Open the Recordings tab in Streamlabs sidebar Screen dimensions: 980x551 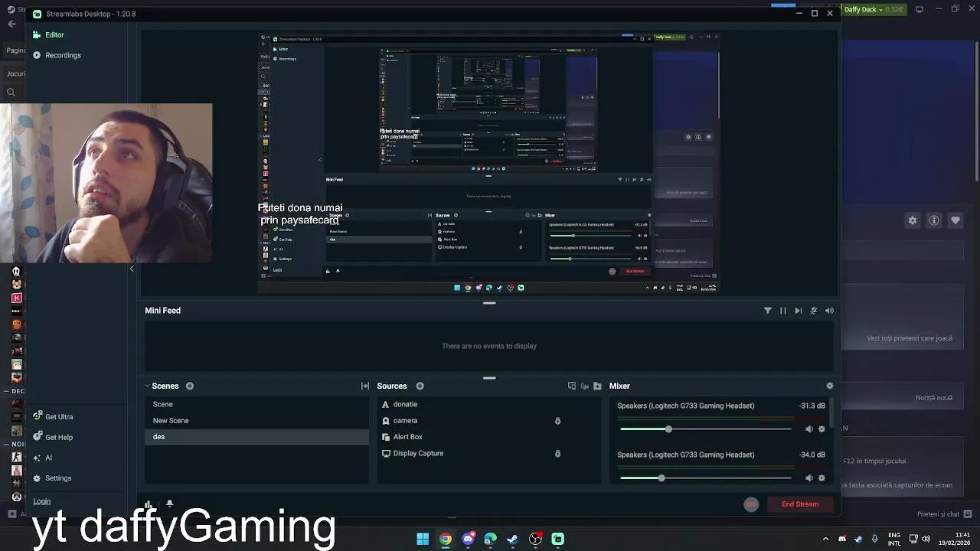[x=57, y=55]
